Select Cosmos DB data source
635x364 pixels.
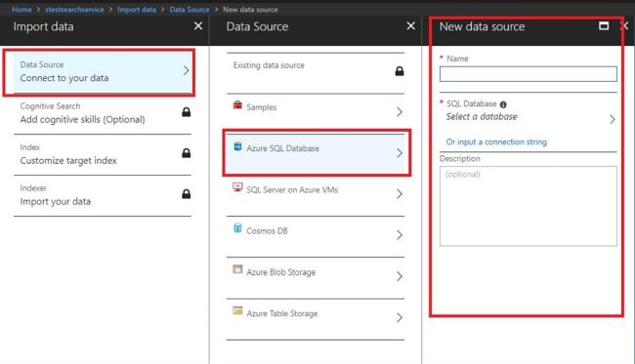click(316, 236)
